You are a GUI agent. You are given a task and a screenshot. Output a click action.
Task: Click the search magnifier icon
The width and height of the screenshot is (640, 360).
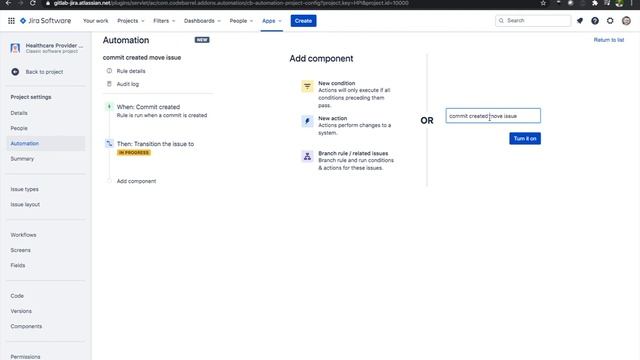point(501,20)
